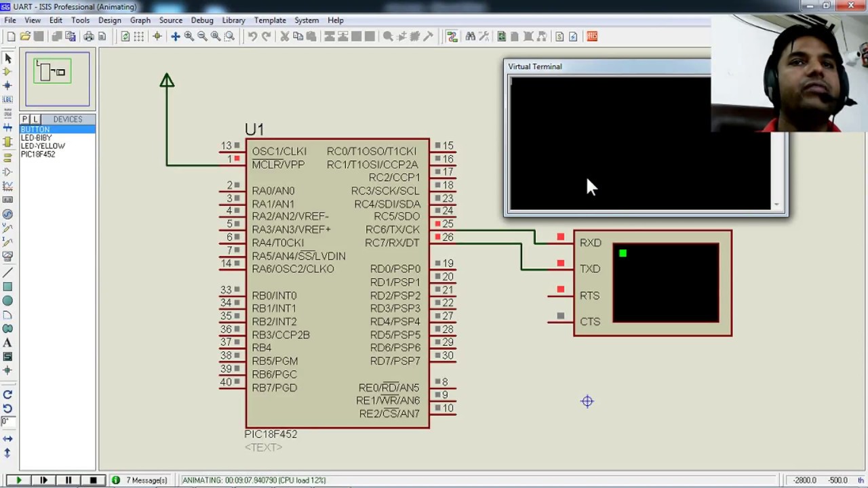Play the simulation
Viewport: 868px width, 488px height.
pyautogui.click(x=18, y=480)
